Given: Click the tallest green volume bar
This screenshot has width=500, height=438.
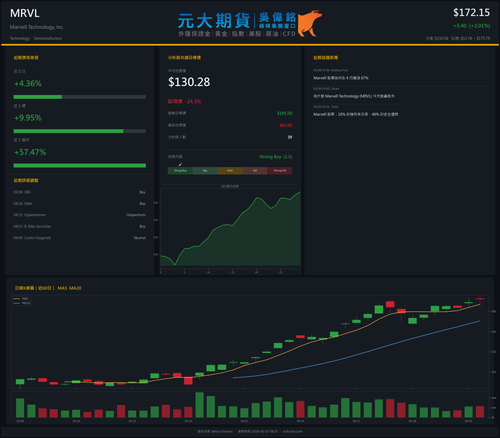Looking at the screenshot, I should (199, 405).
